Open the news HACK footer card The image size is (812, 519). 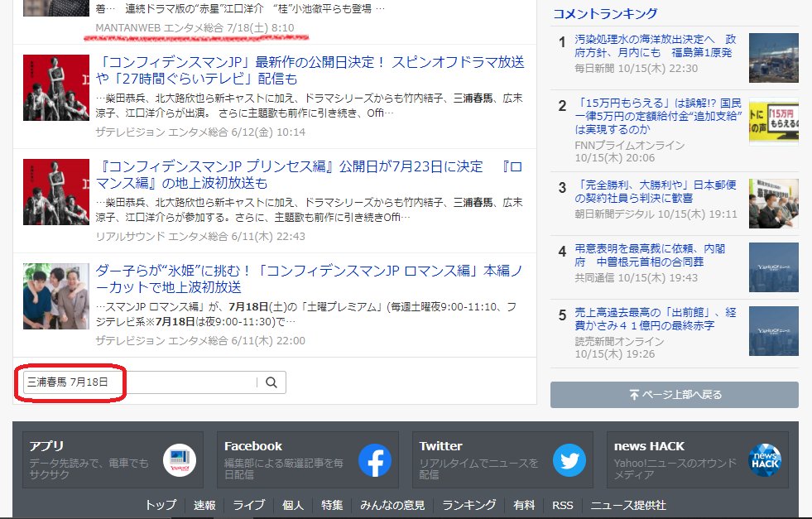point(698,460)
